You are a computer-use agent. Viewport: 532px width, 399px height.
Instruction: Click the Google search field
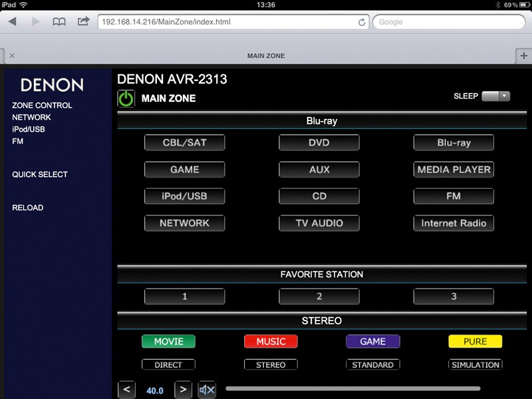tap(449, 22)
